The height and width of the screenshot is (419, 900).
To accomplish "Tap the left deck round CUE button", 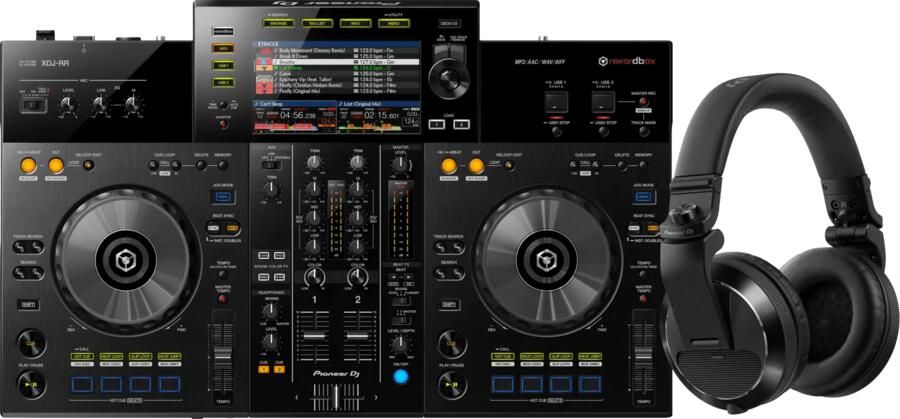I will pyautogui.click(x=31, y=343).
